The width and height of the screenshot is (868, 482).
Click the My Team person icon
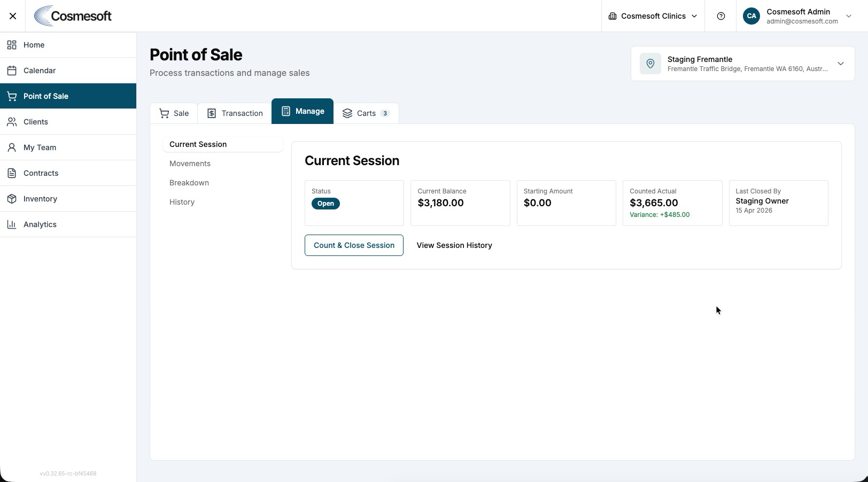click(12, 147)
